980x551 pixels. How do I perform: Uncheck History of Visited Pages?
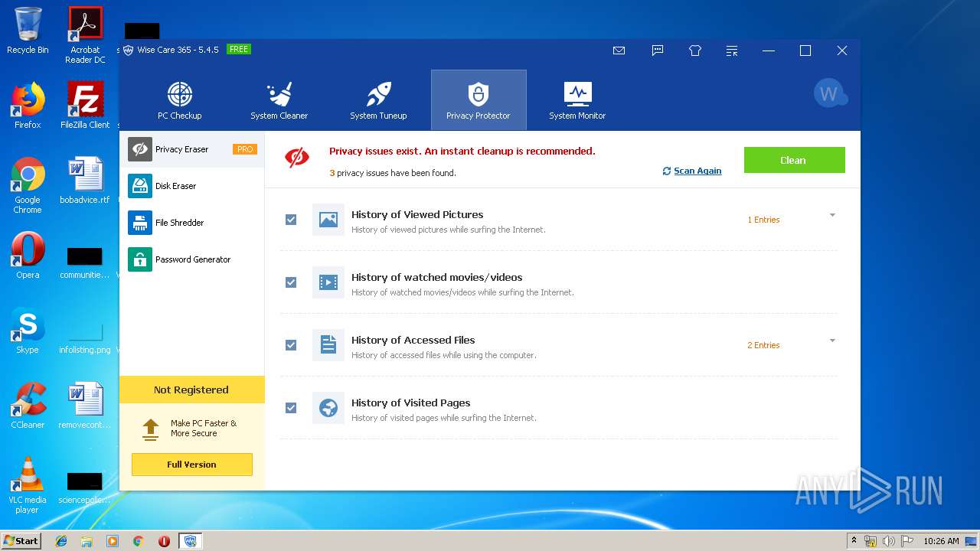(x=291, y=408)
